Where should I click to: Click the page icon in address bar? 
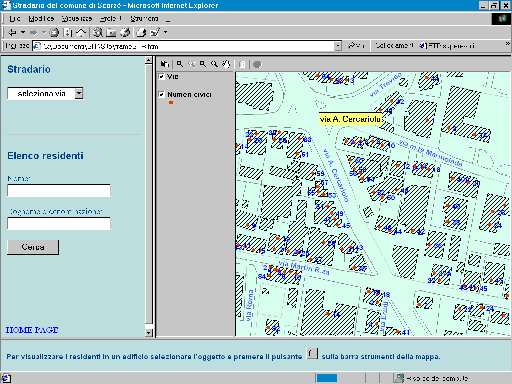tap(37, 46)
